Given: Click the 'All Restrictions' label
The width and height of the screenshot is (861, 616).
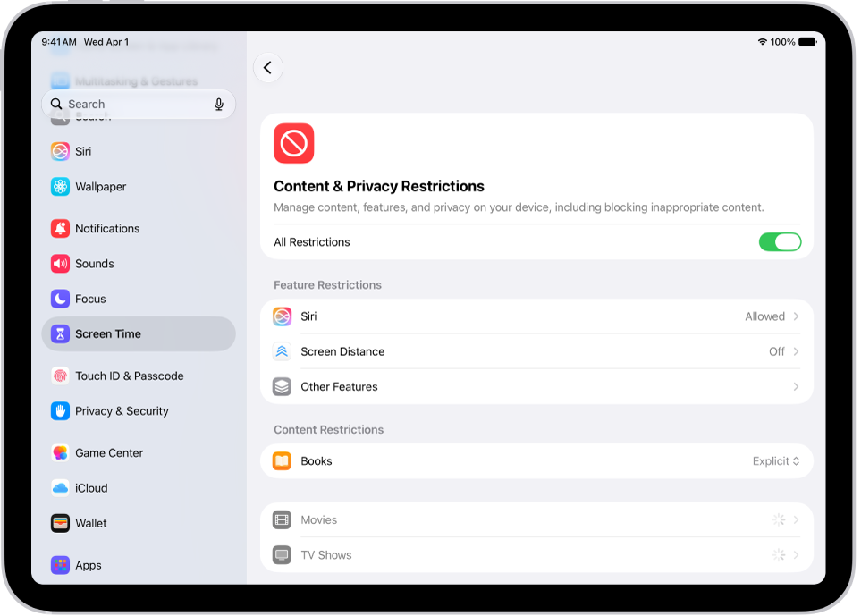Looking at the screenshot, I should click(312, 242).
